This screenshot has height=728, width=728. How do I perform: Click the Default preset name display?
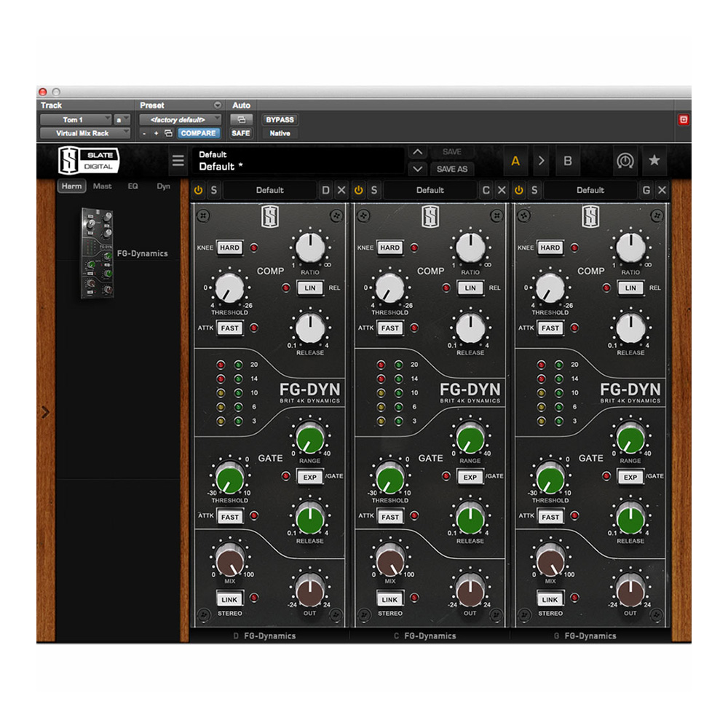[298, 161]
